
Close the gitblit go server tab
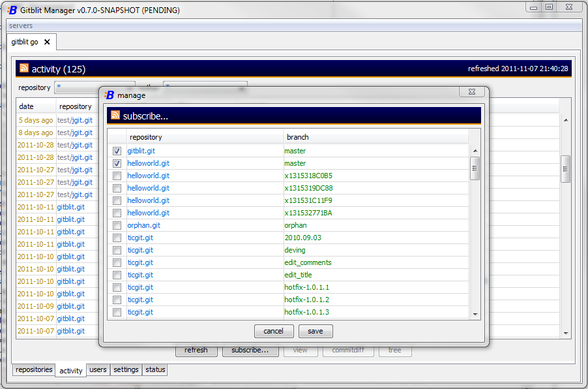pos(47,42)
